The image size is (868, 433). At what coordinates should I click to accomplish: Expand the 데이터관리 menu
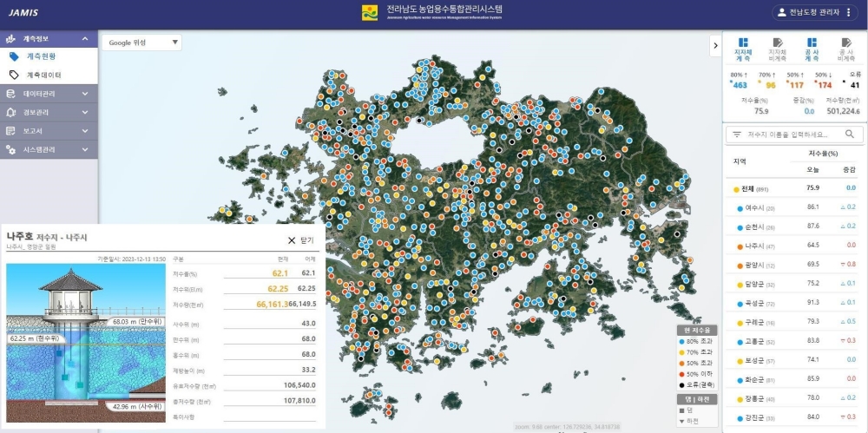pyautogui.click(x=49, y=94)
